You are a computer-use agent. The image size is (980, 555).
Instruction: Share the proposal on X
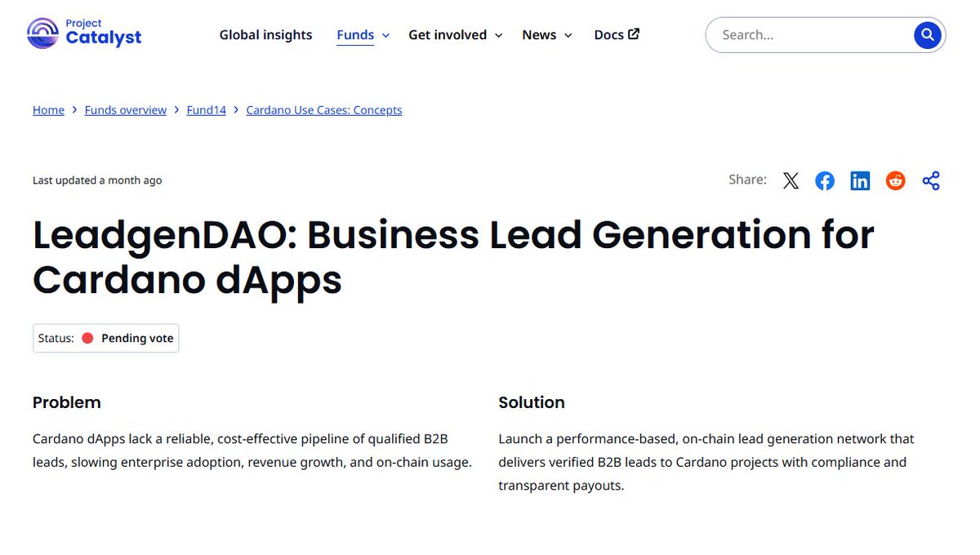[x=791, y=181]
